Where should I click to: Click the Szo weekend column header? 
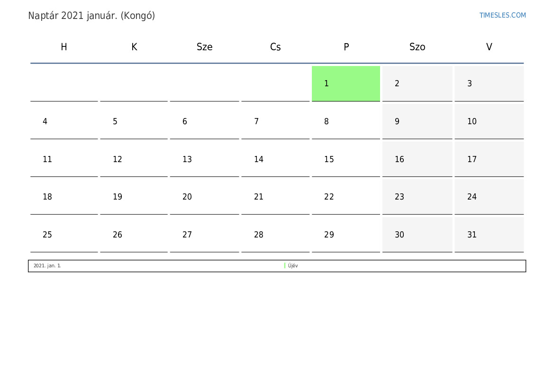(417, 47)
